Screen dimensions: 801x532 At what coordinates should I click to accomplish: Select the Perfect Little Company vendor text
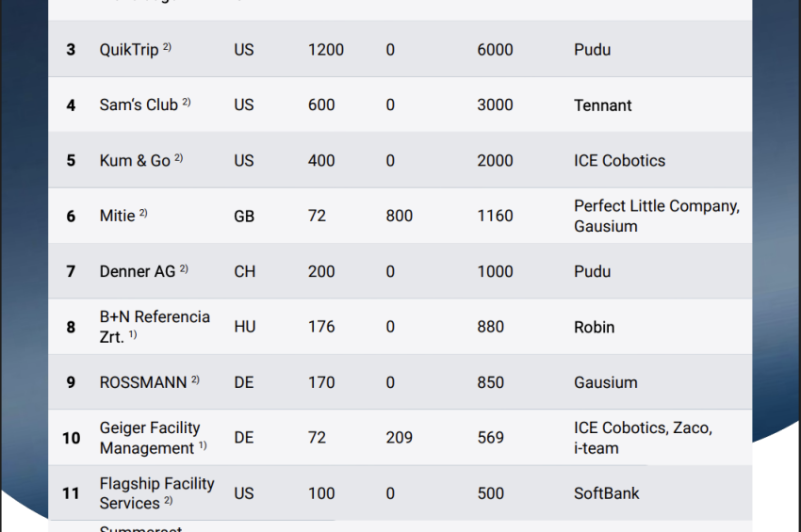[x=656, y=206]
